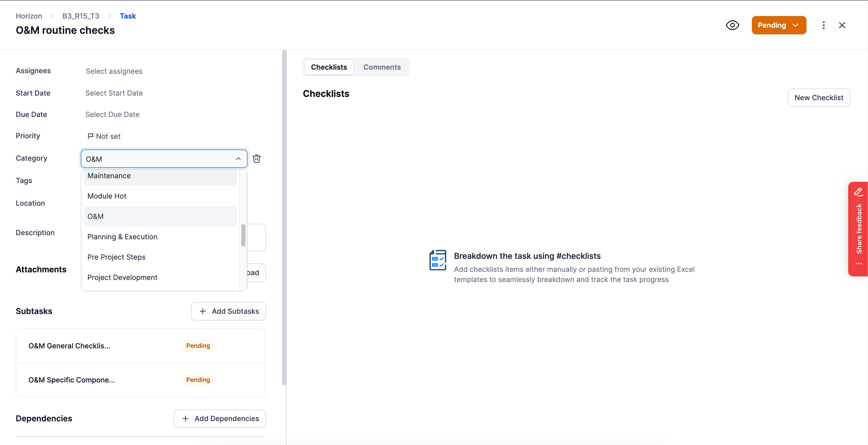
Task: Expand the Category dropdown showing O&M options
Action: pyautogui.click(x=163, y=159)
